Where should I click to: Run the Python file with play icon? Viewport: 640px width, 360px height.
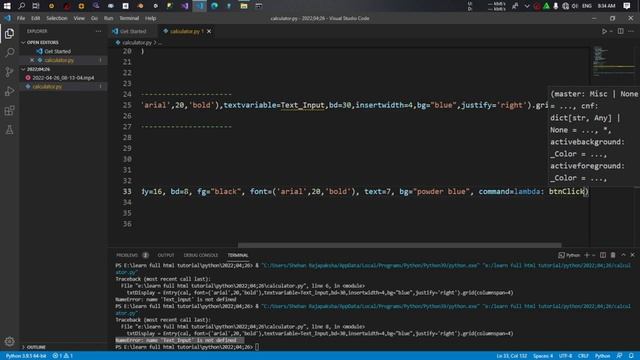tap(604, 31)
